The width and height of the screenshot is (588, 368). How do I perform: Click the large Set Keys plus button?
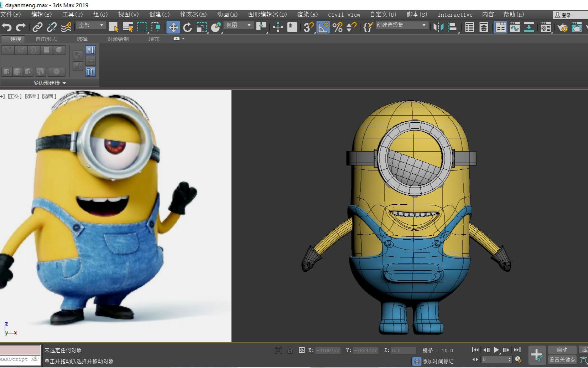(x=537, y=355)
